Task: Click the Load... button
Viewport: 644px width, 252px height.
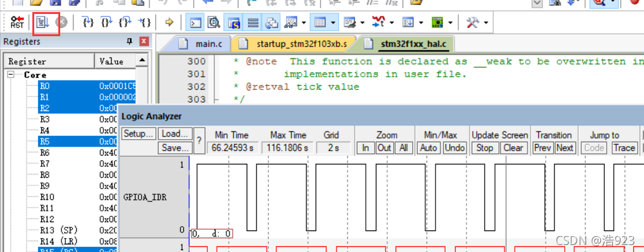Action: point(175,133)
